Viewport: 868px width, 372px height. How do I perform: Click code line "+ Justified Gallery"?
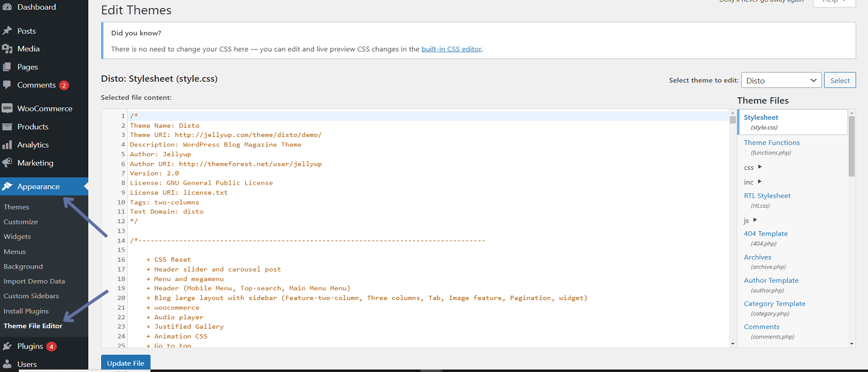[x=185, y=327]
